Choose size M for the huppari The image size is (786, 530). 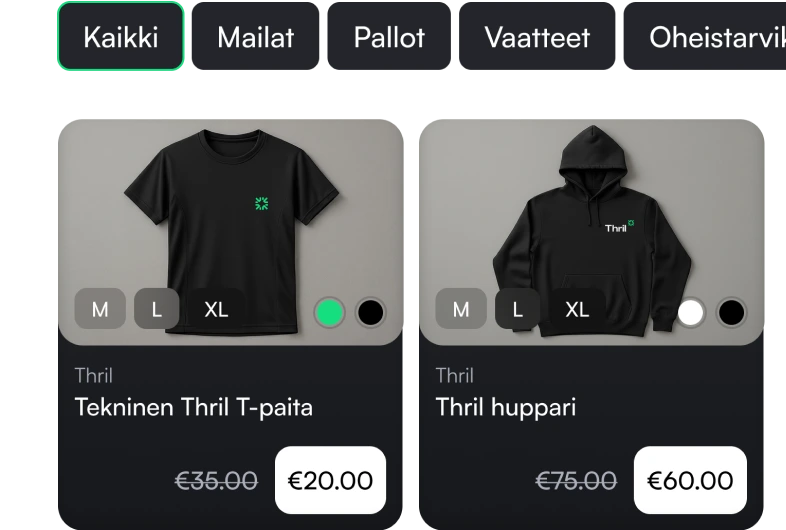[x=461, y=308]
